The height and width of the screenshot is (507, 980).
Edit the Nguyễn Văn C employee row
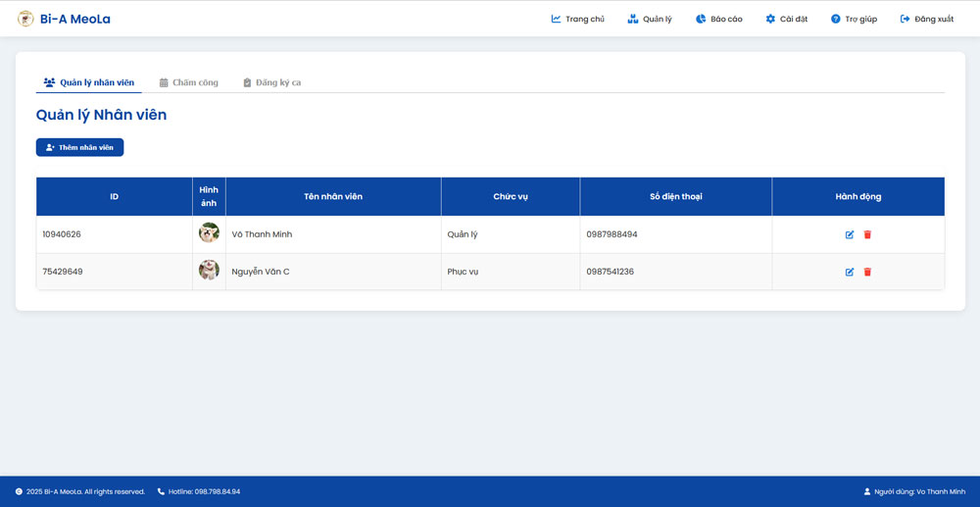pos(850,272)
